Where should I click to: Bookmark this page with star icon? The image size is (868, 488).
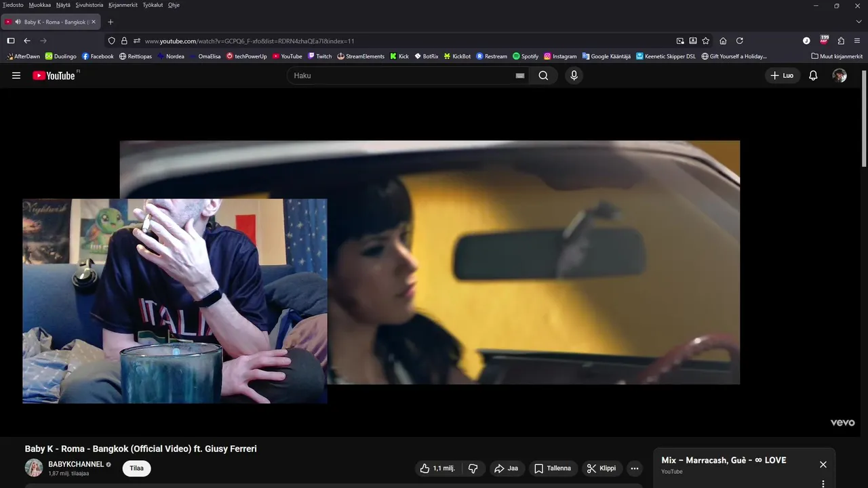pos(706,41)
